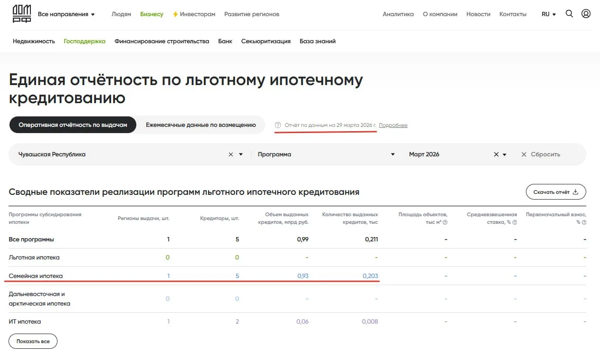600x364 pixels.
Task: Select Господдержка in the submenu
Action: [85, 41]
